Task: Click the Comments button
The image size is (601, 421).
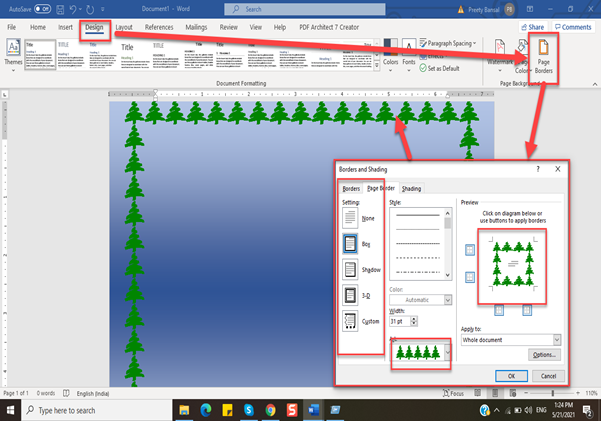Action: pos(573,27)
